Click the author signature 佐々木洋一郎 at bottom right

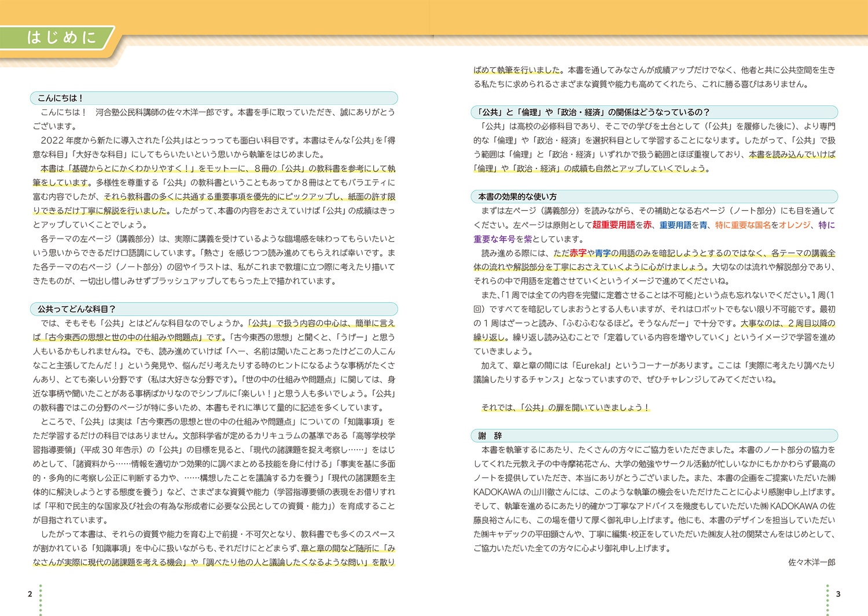(x=812, y=562)
